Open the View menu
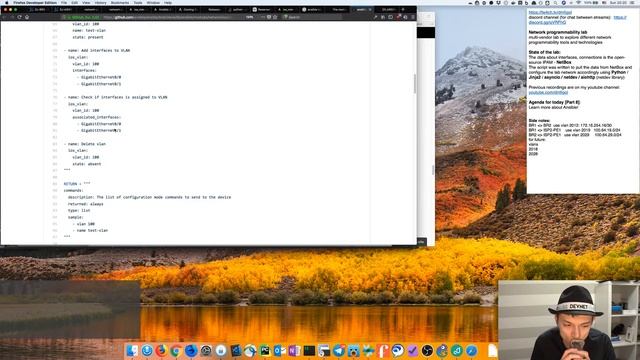The height and width of the screenshot is (360, 640). tap(86, 2)
